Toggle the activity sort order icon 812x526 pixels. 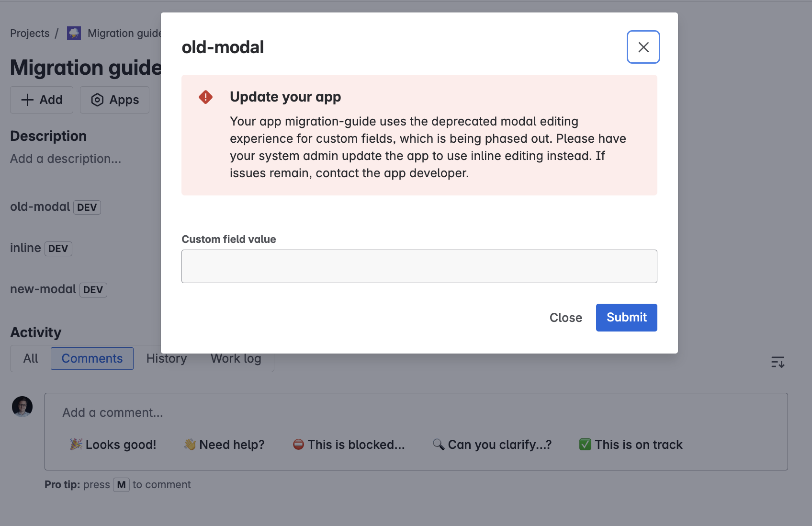778,362
